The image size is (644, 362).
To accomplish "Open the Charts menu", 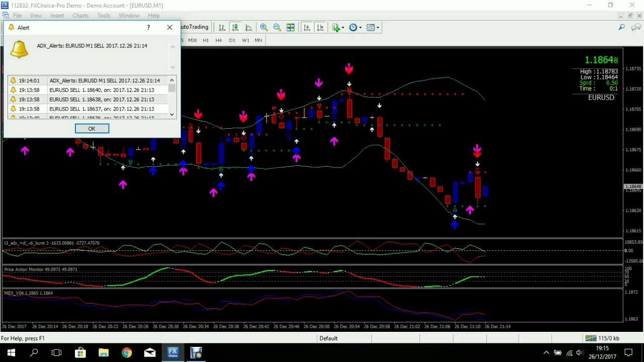I will (x=80, y=16).
